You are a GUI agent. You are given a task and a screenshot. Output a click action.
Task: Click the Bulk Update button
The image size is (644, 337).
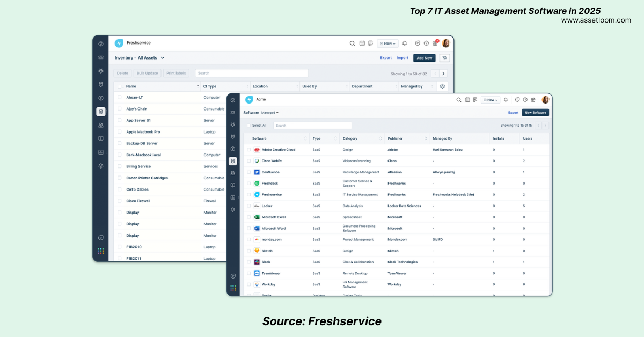click(x=147, y=73)
